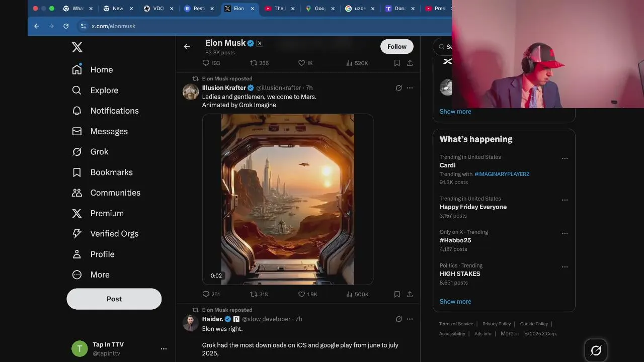This screenshot has width=644, height=362.
Task: Open more options for HIGH STAKES trend
Action: tap(565, 267)
